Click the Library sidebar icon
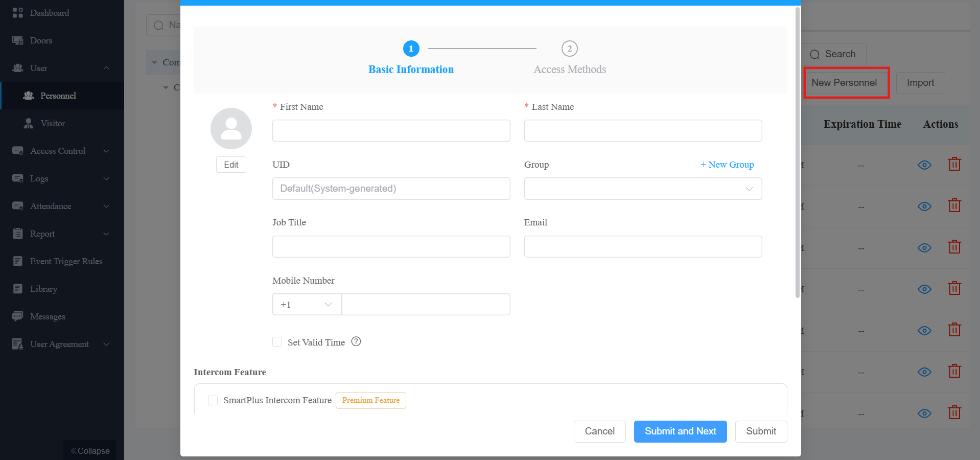Screen dimensions: 980x460 coord(18,289)
